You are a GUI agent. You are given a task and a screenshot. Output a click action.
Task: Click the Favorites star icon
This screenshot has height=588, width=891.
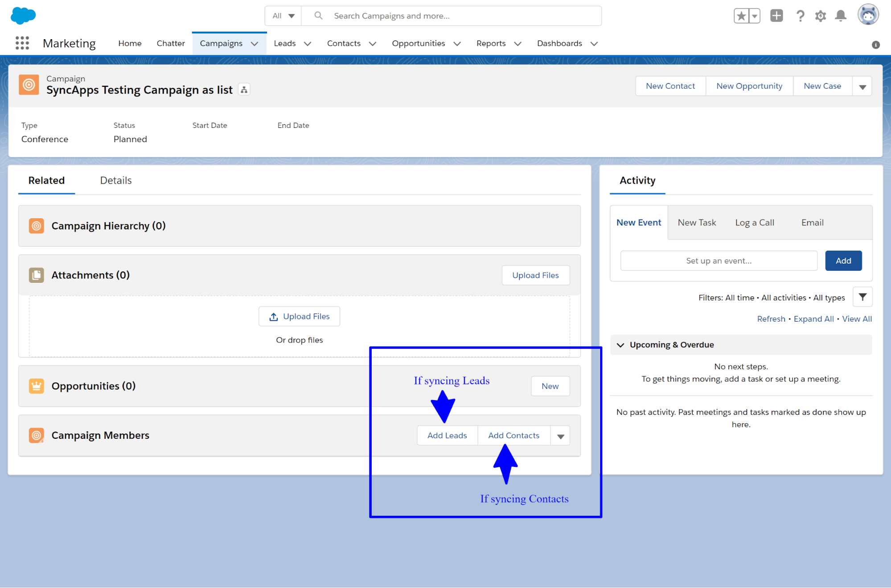[741, 16]
